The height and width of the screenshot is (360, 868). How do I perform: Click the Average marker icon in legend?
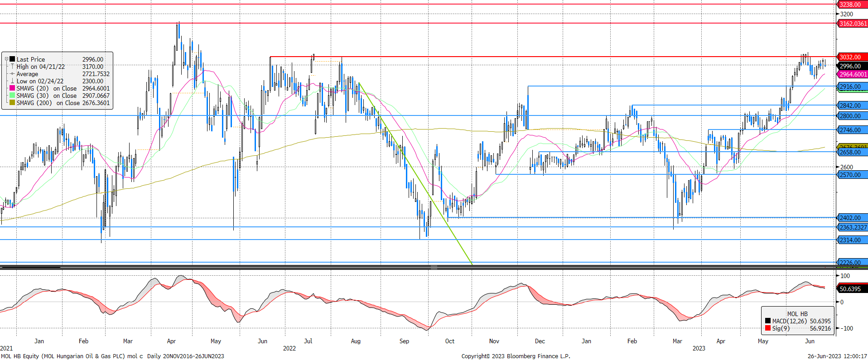[x=12, y=74]
